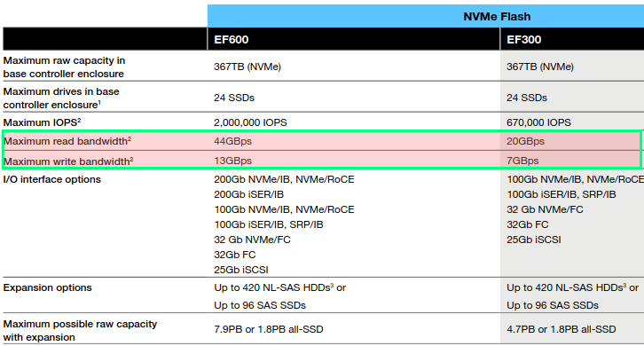Click EF300 'Up to 420 NL-SAS HDDs' text
644x346 pixels.
(565, 287)
